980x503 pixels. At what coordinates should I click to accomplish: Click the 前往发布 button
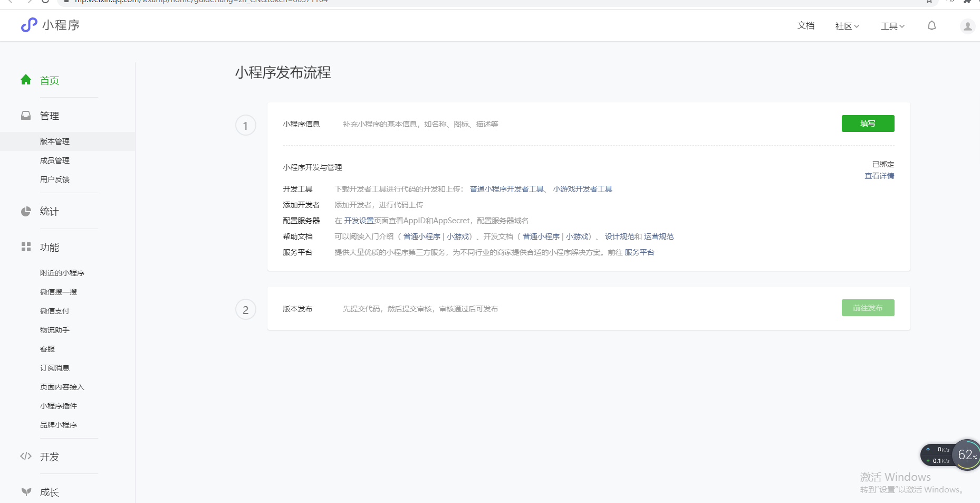[868, 308]
